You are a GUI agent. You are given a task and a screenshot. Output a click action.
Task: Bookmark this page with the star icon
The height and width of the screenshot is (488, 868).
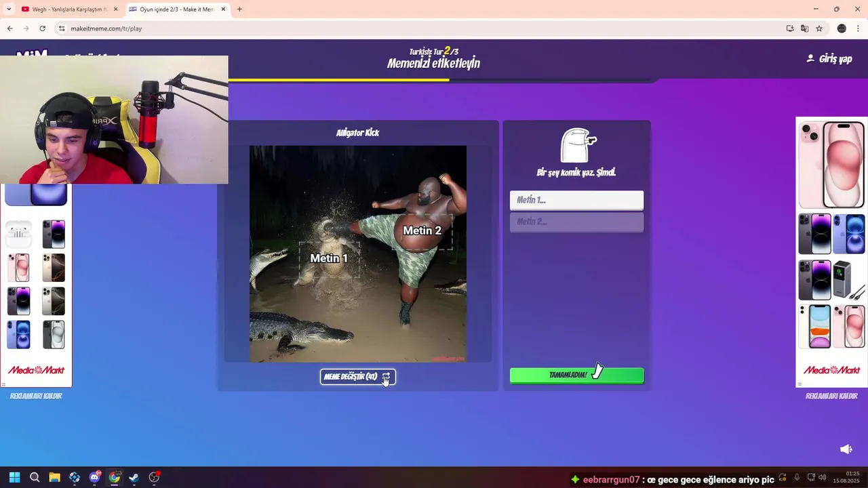click(x=819, y=28)
